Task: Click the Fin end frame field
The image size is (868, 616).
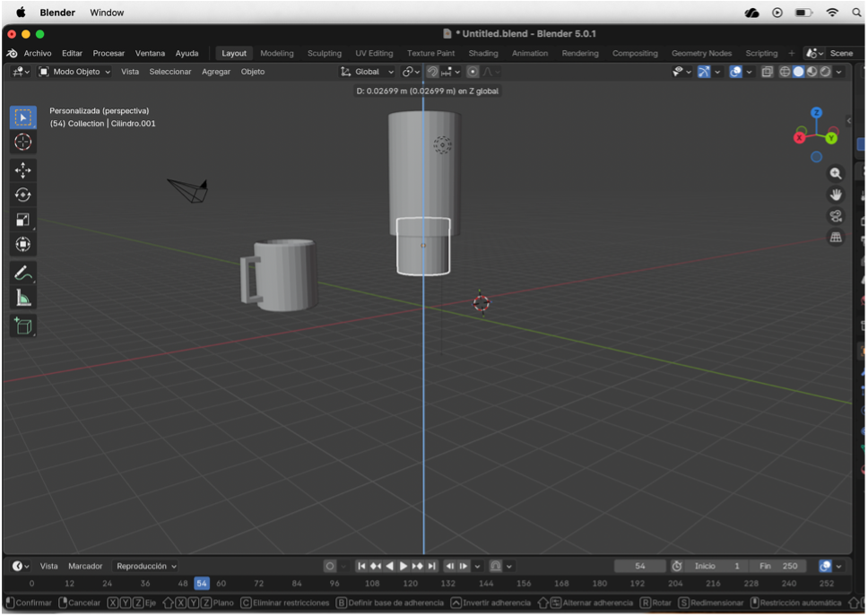Action: (777, 566)
